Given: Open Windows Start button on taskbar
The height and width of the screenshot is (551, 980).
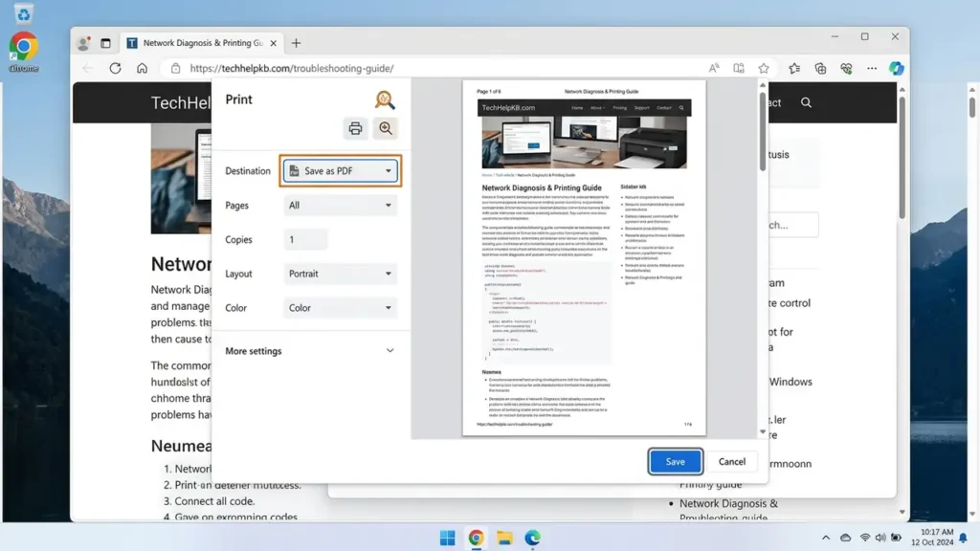Looking at the screenshot, I should click(448, 538).
